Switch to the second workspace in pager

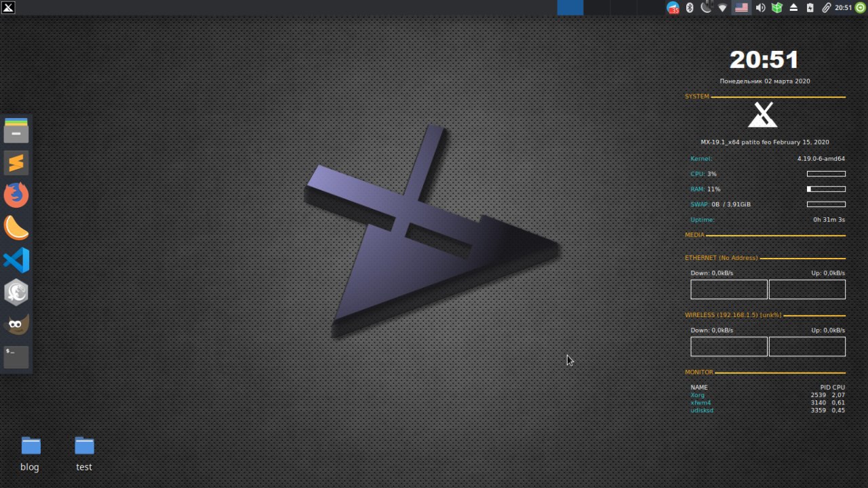597,7
